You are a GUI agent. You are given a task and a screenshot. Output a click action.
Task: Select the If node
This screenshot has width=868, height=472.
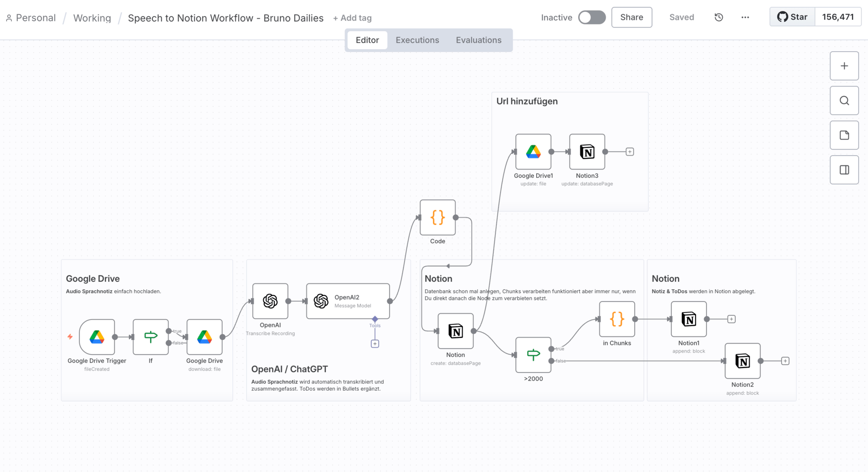(x=151, y=337)
